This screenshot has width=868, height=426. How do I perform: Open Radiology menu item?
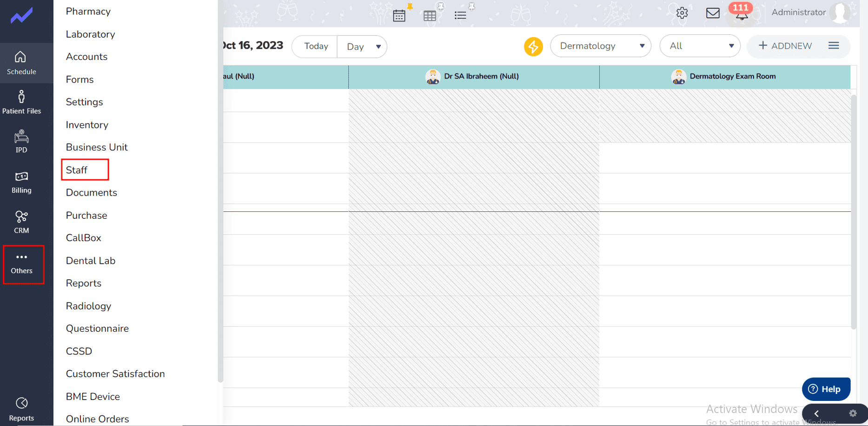tap(88, 306)
